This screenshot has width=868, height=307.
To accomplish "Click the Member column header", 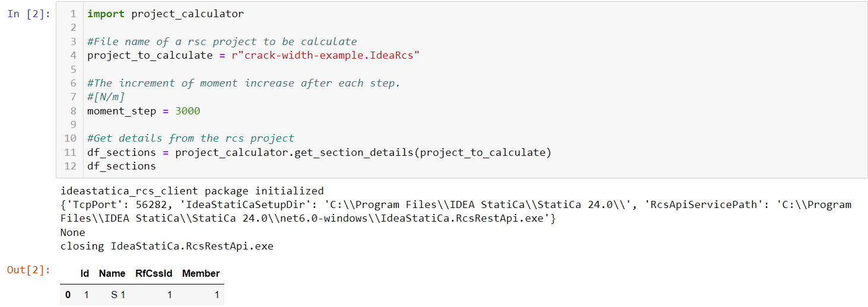I will (201, 273).
